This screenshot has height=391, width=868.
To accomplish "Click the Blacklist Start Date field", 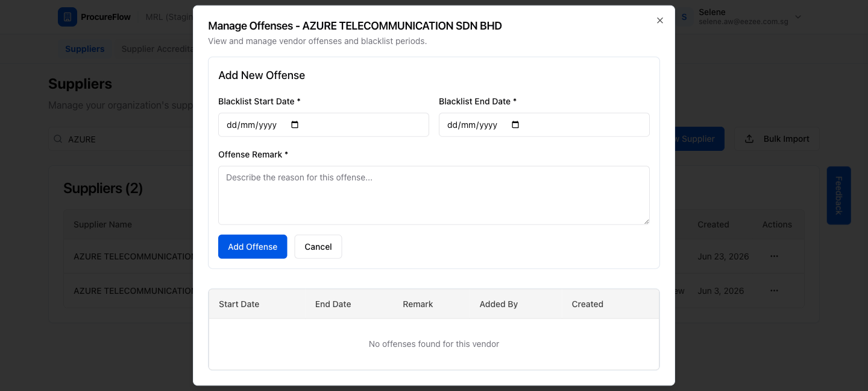I will pos(324,125).
